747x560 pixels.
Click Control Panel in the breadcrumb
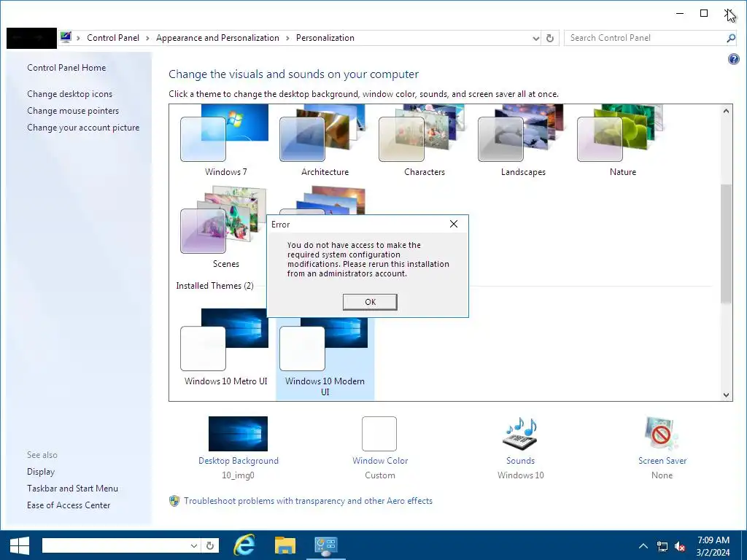(113, 38)
